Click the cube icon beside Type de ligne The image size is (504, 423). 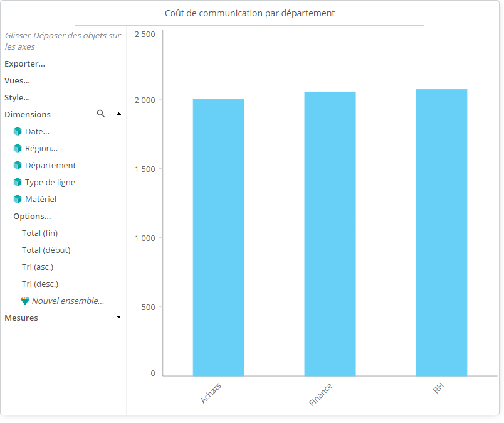(x=18, y=182)
